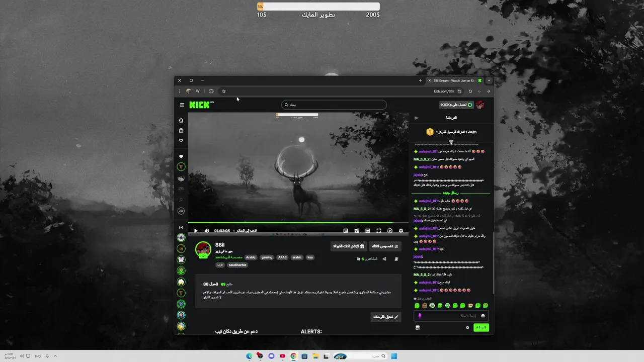Screen dimensions: 644x362
Task: Open the playback speed icon beside the gear
Action: (x=390, y=231)
